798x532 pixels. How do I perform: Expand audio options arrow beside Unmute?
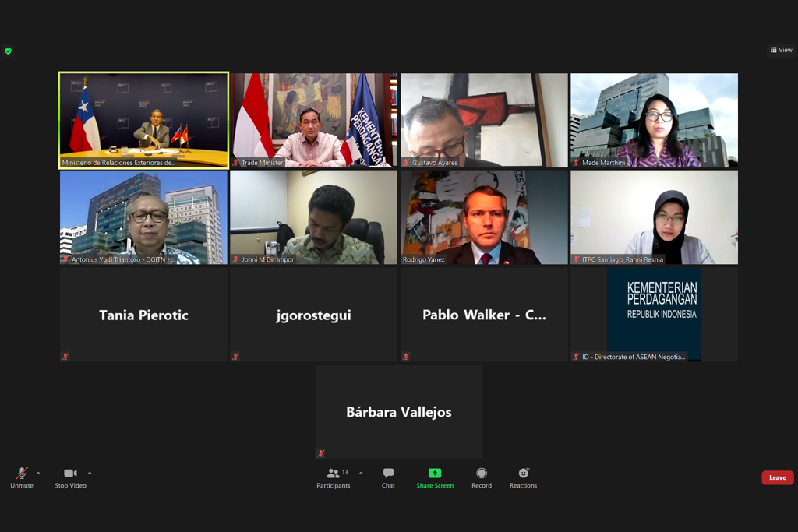[x=38, y=473]
